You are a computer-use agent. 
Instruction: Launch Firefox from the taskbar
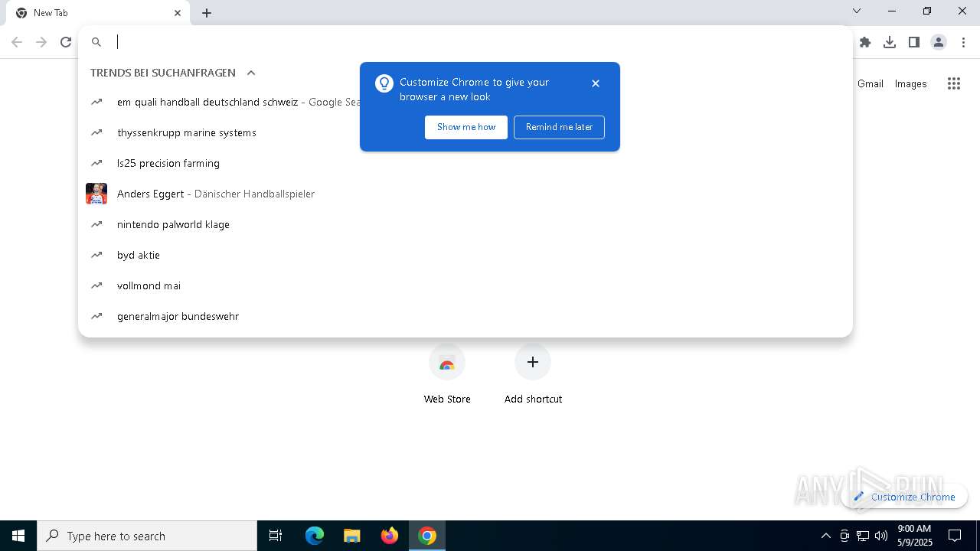tap(390, 536)
